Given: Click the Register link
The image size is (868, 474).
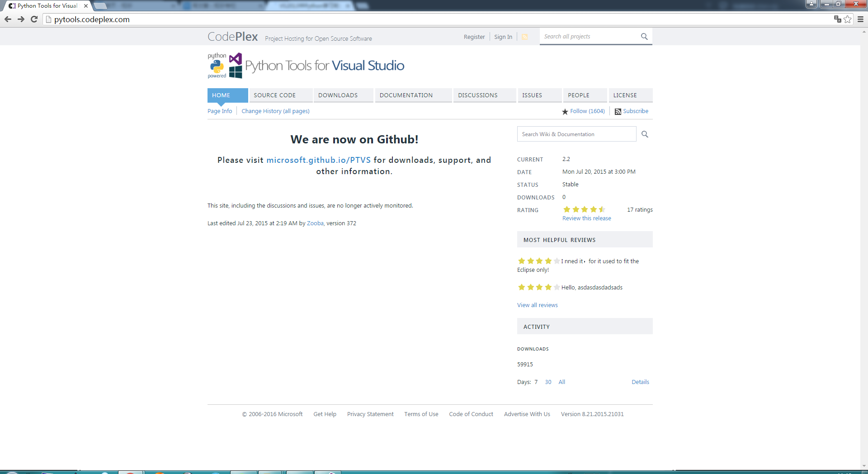Looking at the screenshot, I should (474, 37).
